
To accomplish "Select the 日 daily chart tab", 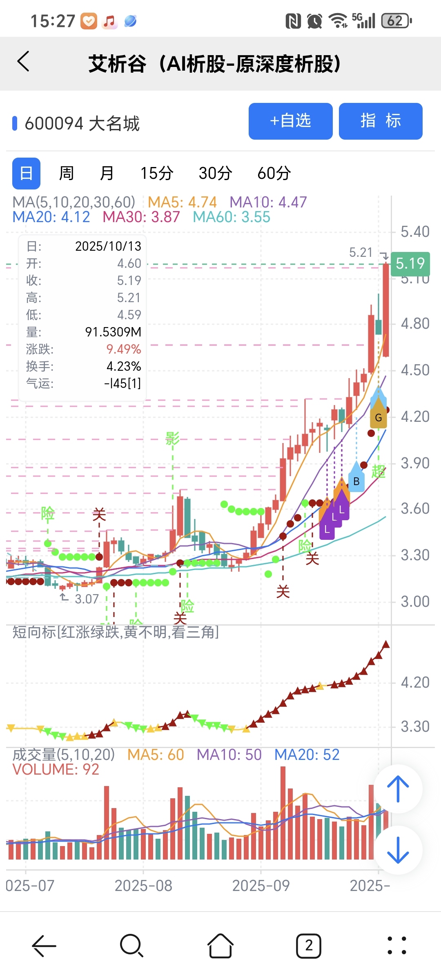I will click(26, 173).
